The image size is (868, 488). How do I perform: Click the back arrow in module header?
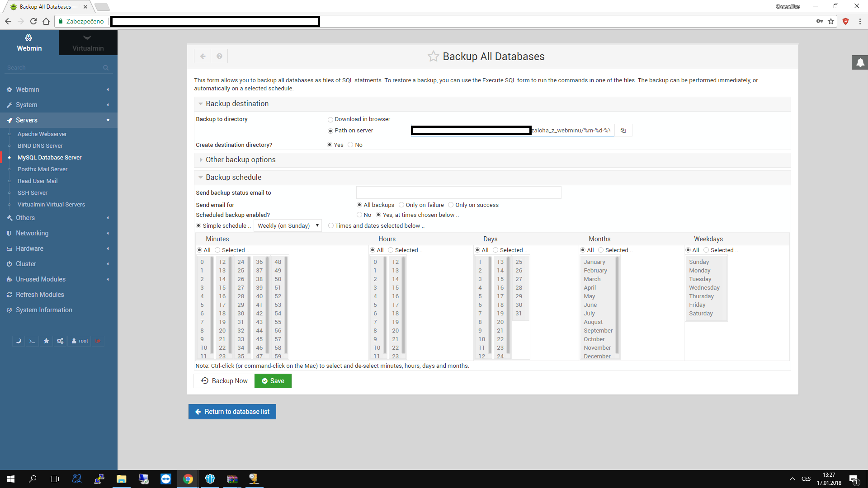click(x=203, y=56)
